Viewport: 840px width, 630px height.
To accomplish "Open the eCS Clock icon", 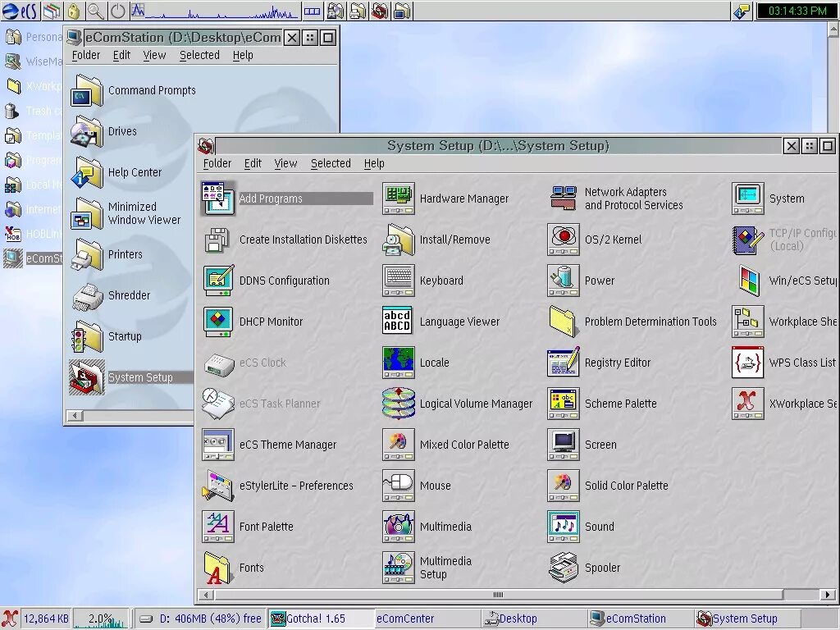I will 218,364.
